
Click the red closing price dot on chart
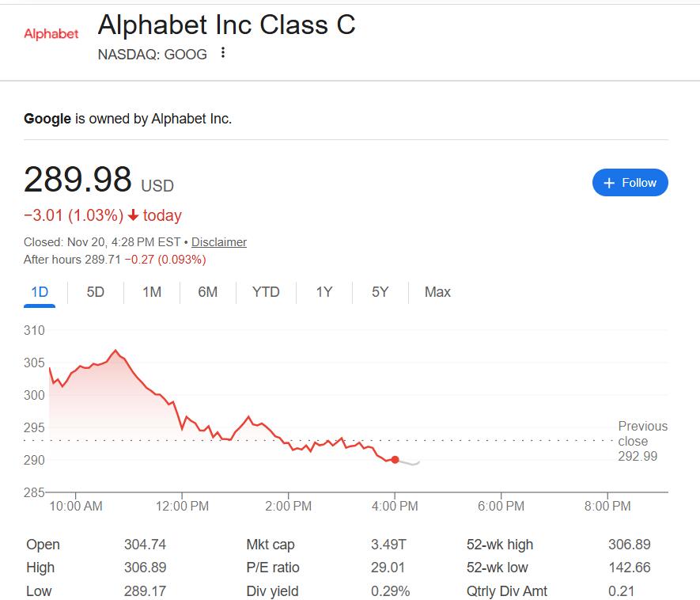(x=395, y=459)
